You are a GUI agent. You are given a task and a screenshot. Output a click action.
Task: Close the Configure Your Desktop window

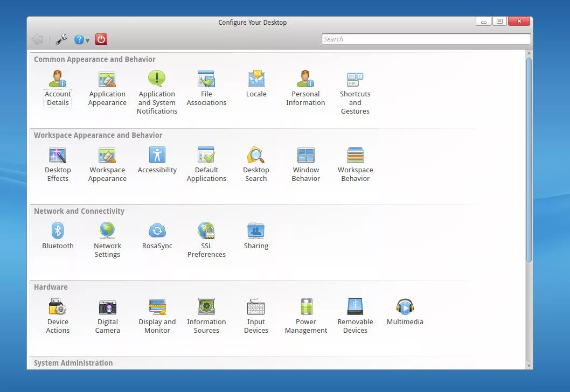(x=519, y=22)
